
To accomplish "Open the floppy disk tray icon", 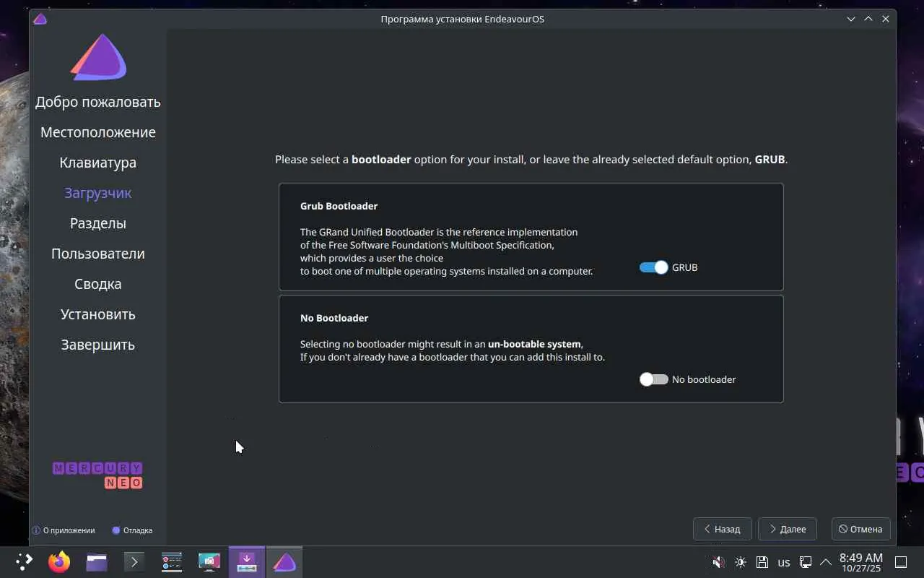I will coord(762,562).
